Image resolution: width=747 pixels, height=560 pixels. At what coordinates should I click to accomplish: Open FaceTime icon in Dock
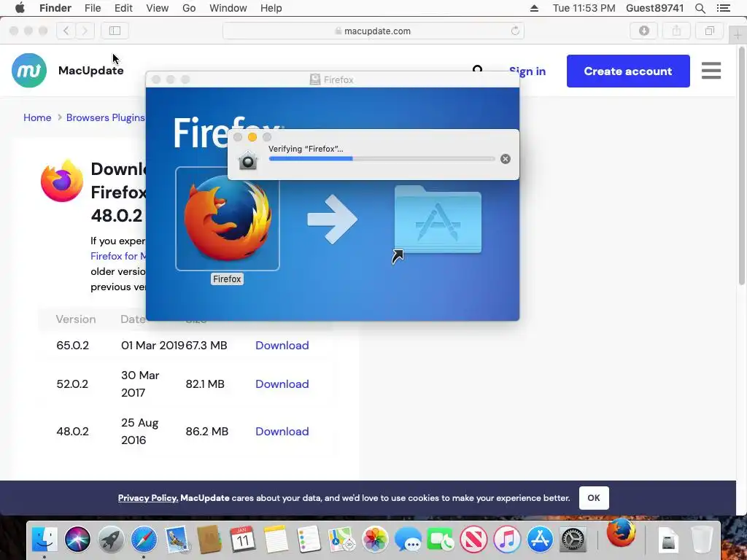click(x=441, y=540)
